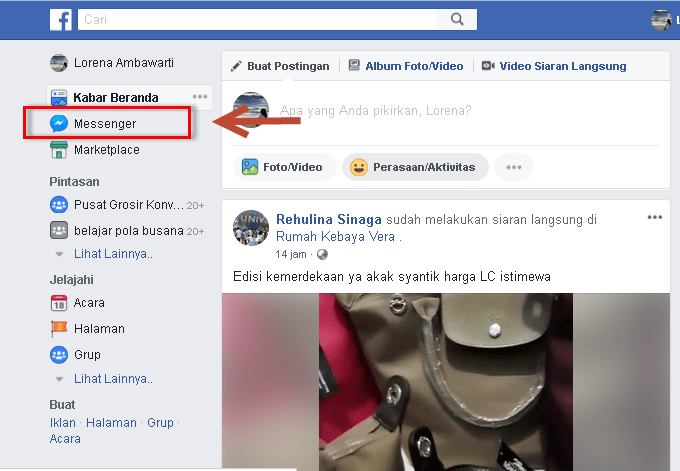Click the Messenger bubble icon
This screenshot has height=471, width=680.
click(59, 124)
